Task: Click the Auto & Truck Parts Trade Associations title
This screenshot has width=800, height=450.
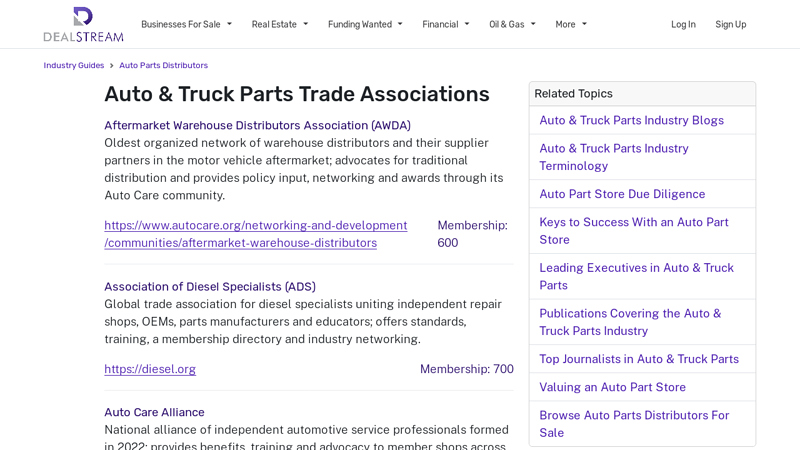Action: 297,94
